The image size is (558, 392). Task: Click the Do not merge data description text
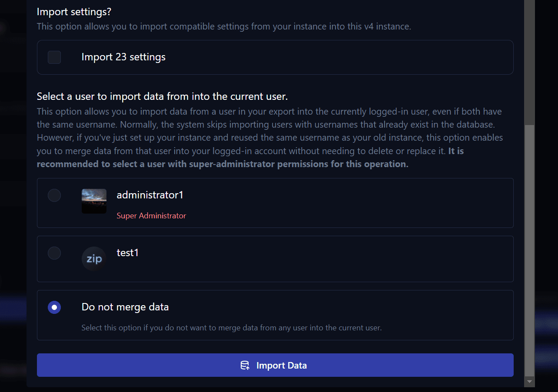231,328
